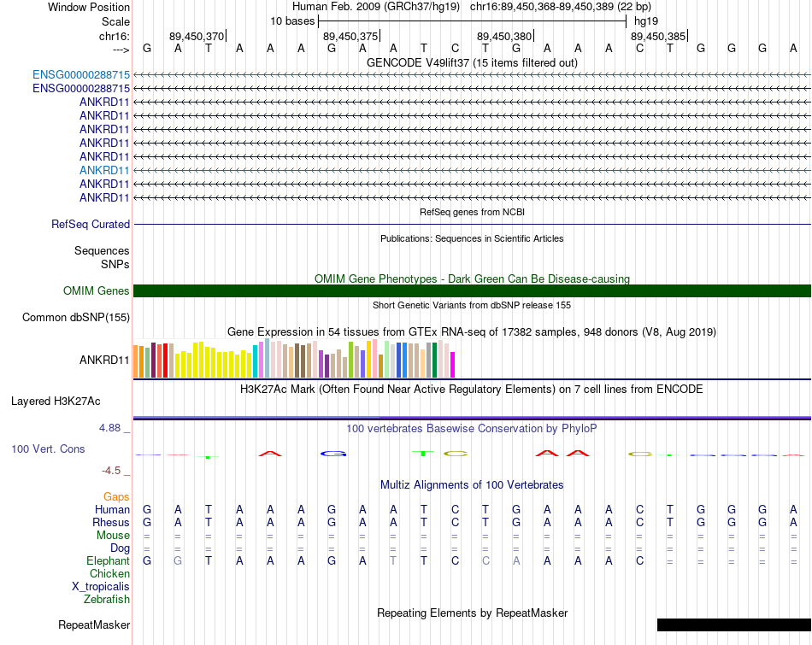Click the 'Gaps' alignment row label
812x645 pixels.
[x=116, y=497]
